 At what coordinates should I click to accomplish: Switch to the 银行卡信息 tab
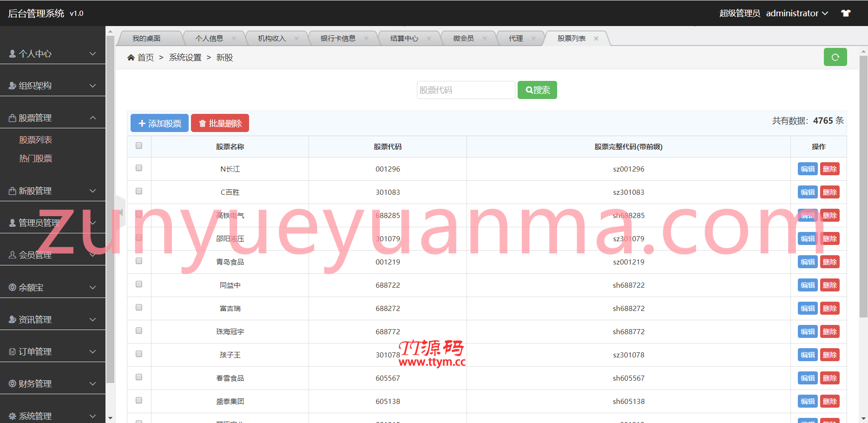pyautogui.click(x=338, y=39)
